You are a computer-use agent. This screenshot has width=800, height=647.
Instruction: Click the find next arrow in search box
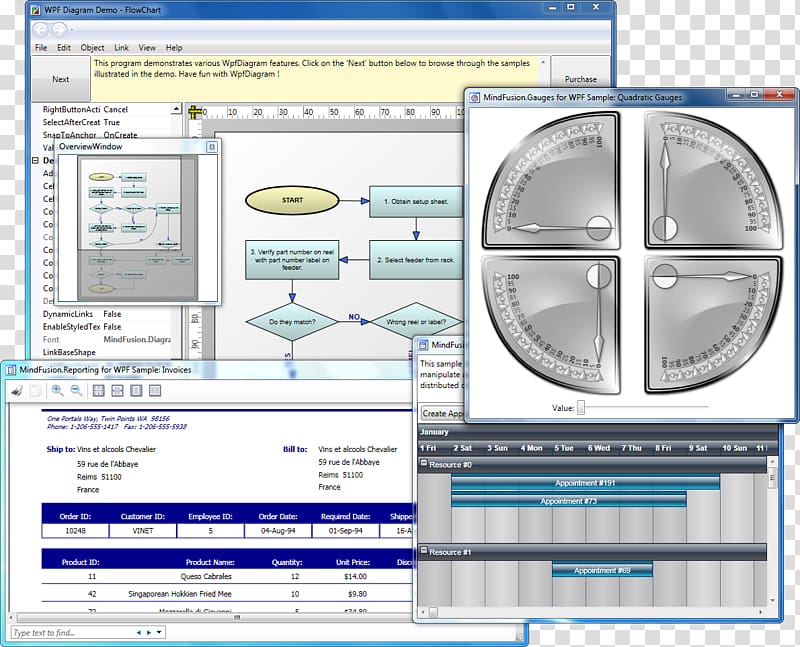click(x=148, y=633)
